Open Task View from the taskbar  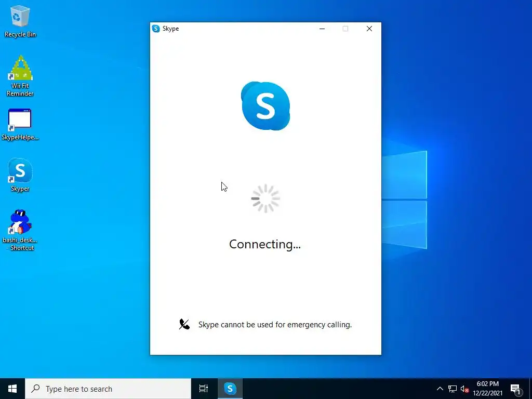click(x=204, y=389)
